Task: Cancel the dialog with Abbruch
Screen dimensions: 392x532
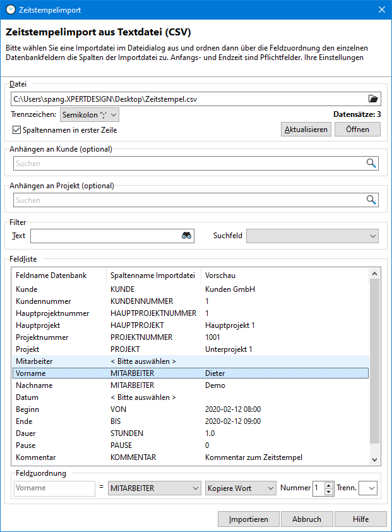Action: (x=307, y=519)
